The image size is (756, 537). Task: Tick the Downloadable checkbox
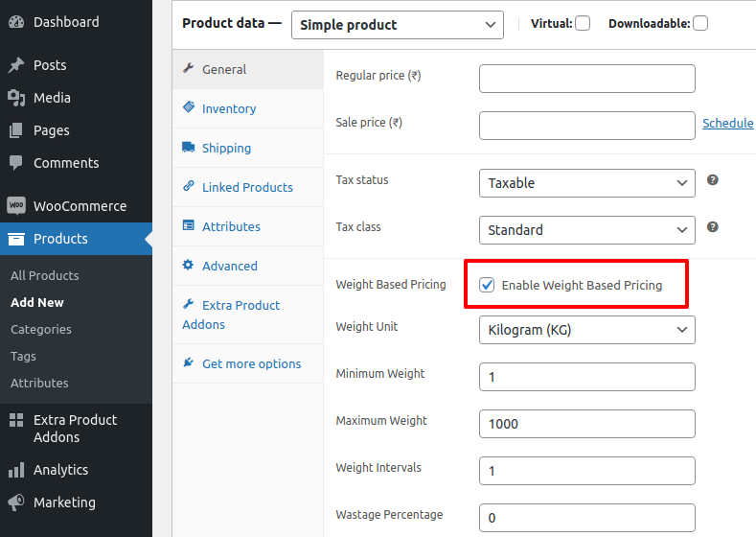pos(700,23)
